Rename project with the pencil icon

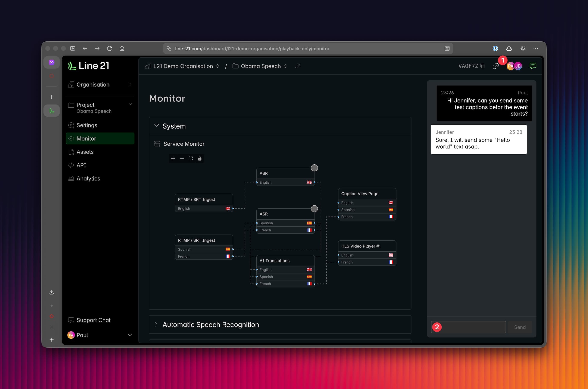[297, 66]
